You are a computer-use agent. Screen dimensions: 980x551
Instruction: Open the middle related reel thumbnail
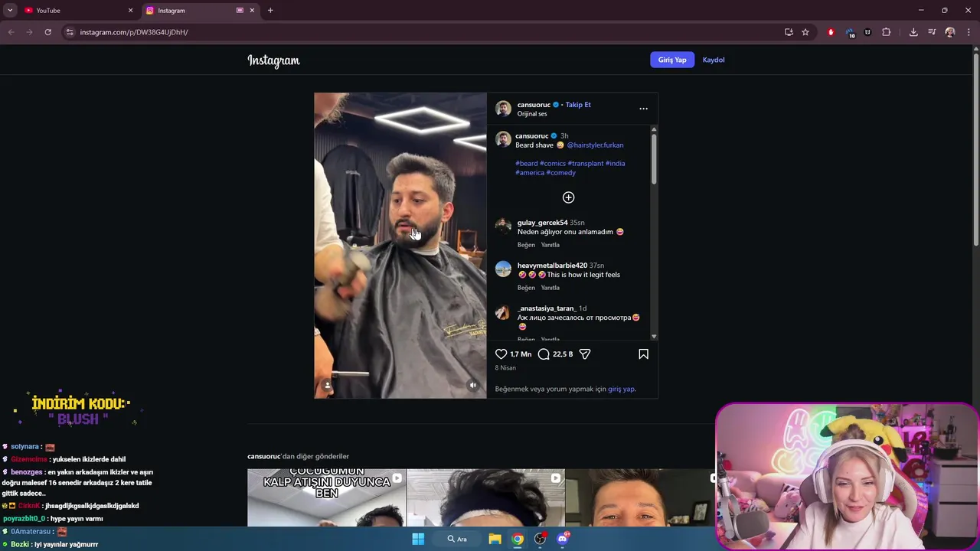(486, 497)
